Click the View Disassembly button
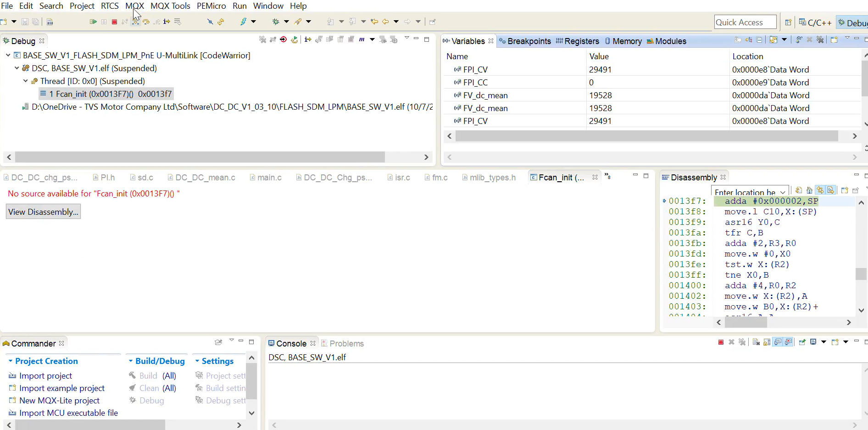This screenshot has width=868, height=430. point(43,212)
